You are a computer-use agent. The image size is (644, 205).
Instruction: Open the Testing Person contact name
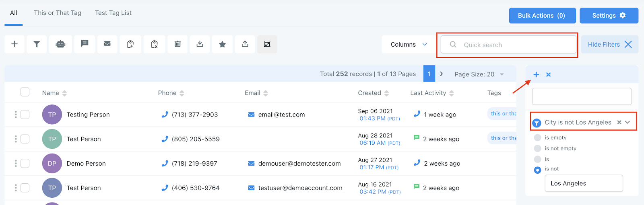pos(88,115)
